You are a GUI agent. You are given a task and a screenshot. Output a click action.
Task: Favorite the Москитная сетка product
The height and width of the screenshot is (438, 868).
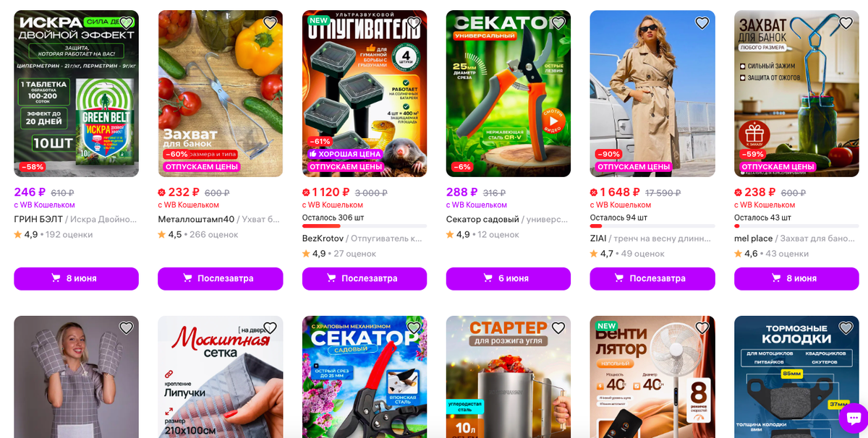(270, 328)
